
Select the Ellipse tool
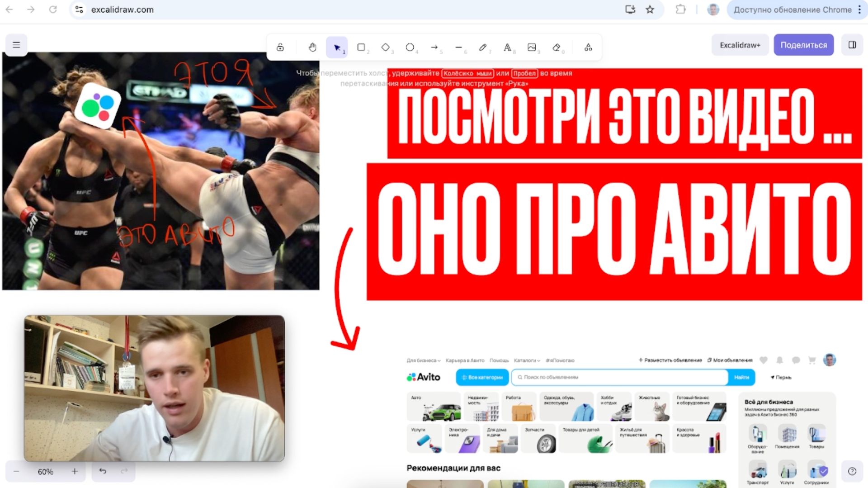[410, 47]
